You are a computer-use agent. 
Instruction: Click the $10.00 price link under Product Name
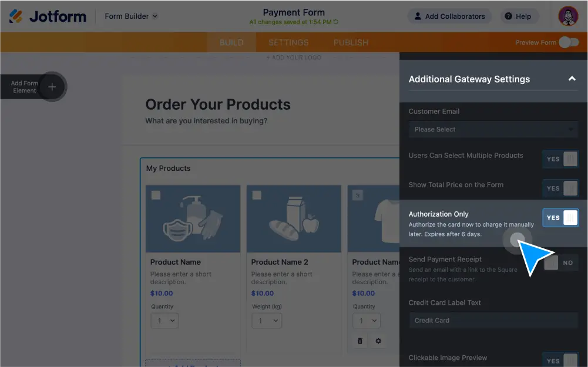[162, 293]
